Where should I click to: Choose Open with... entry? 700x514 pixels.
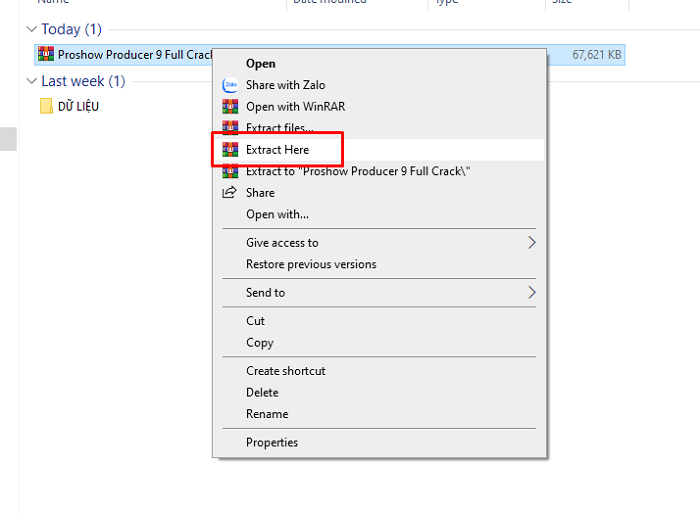[x=379, y=214]
